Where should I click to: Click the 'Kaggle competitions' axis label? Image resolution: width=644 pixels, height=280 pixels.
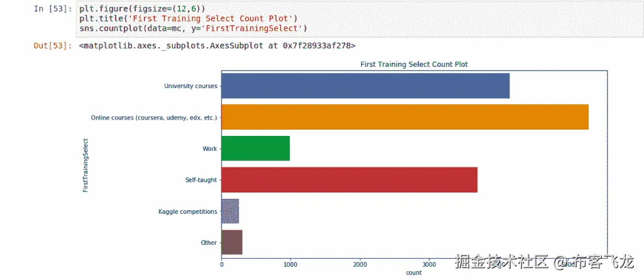(x=187, y=212)
